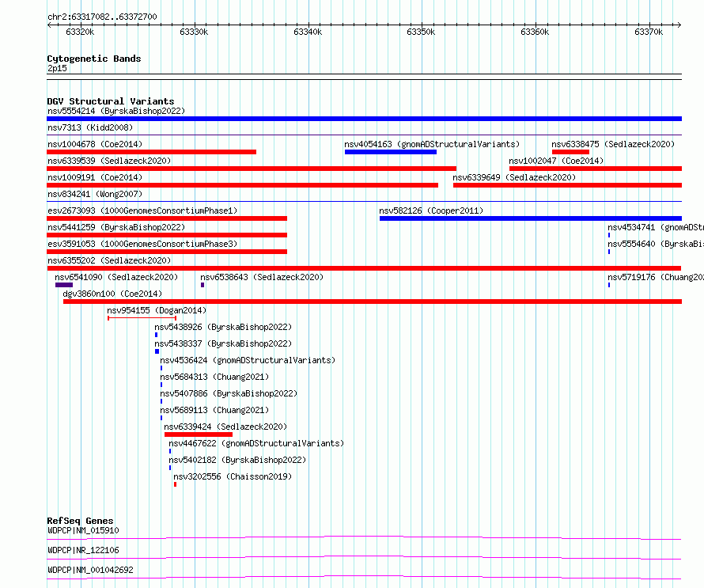The width and height of the screenshot is (704, 588).
Task: Open the nsv5719176 variant label
Action: point(656,277)
